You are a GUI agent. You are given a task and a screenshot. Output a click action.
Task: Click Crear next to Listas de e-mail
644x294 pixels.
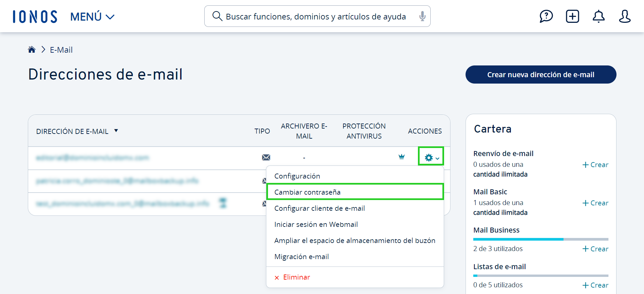pos(595,285)
